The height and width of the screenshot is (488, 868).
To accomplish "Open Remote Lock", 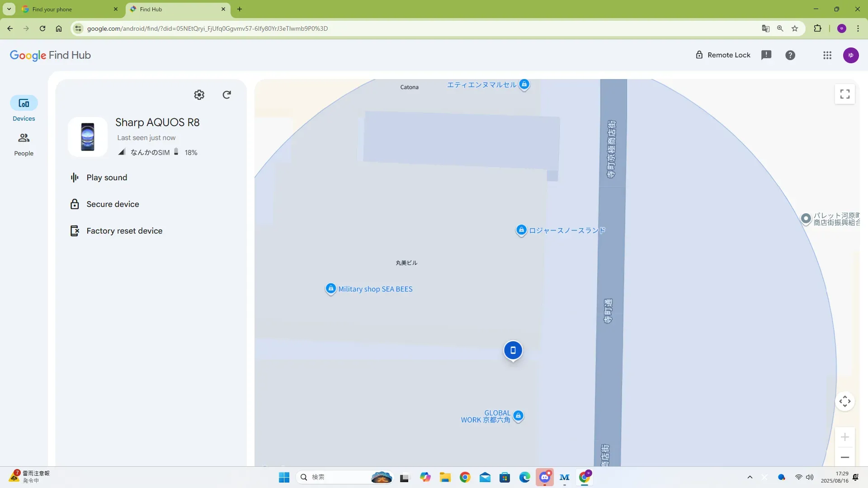I will 723,55.
